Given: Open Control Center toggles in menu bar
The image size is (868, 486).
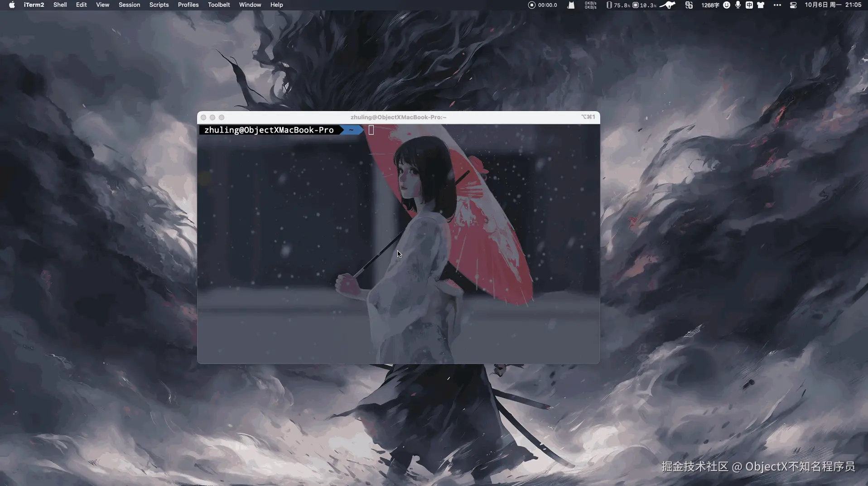Looking at the screenshot, I should pyautogui.click(x=792, y=5).
